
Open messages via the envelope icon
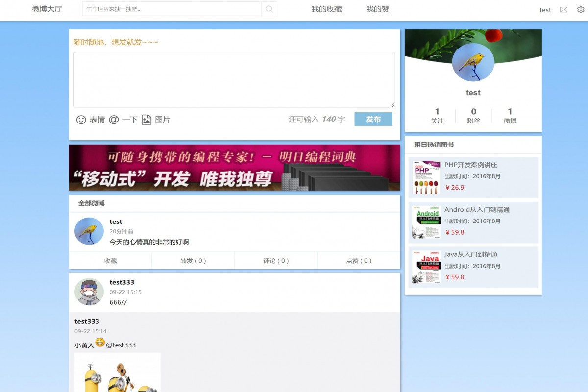tap(563, 9)
